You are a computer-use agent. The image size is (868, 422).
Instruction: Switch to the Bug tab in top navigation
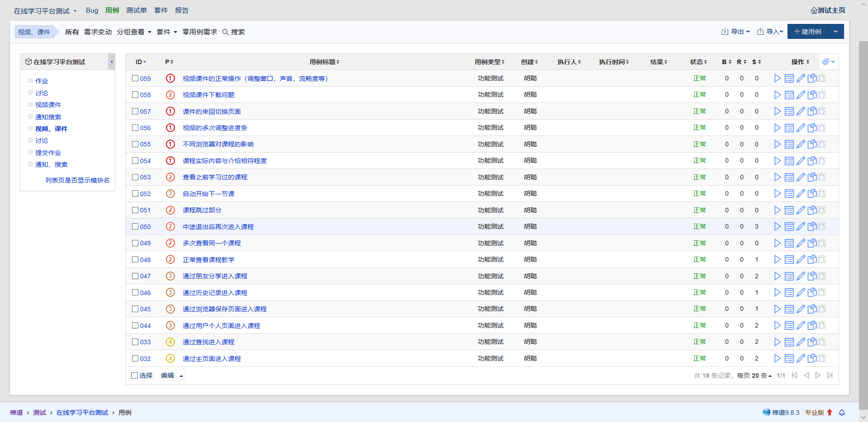click(x=92, y=10)
